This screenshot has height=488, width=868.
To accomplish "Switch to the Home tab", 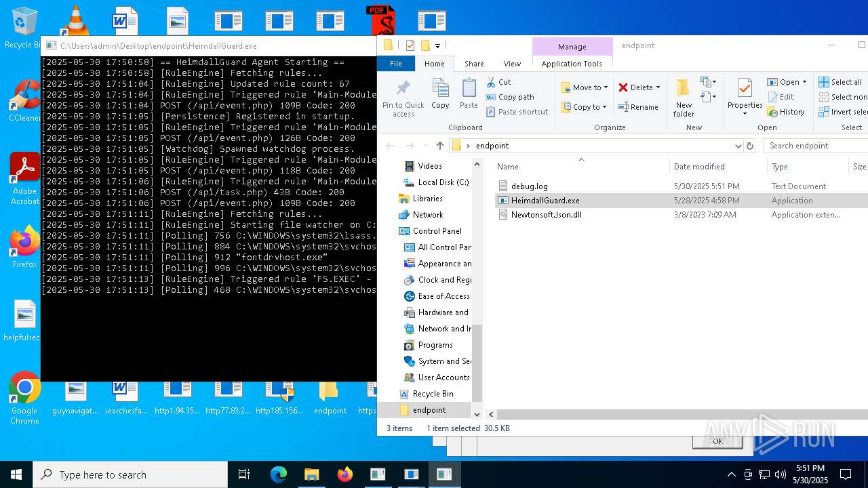I will [x=435, y=64].
